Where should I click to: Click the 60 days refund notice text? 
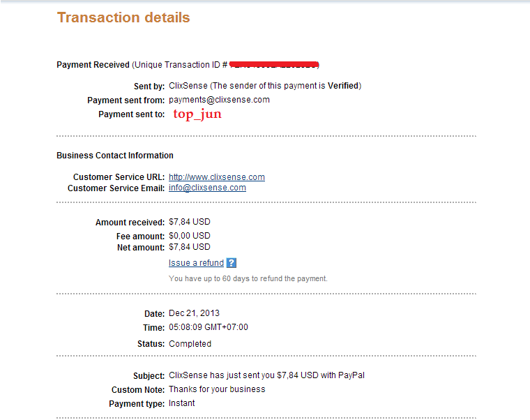pyautogui.click(x=248, y=278)
